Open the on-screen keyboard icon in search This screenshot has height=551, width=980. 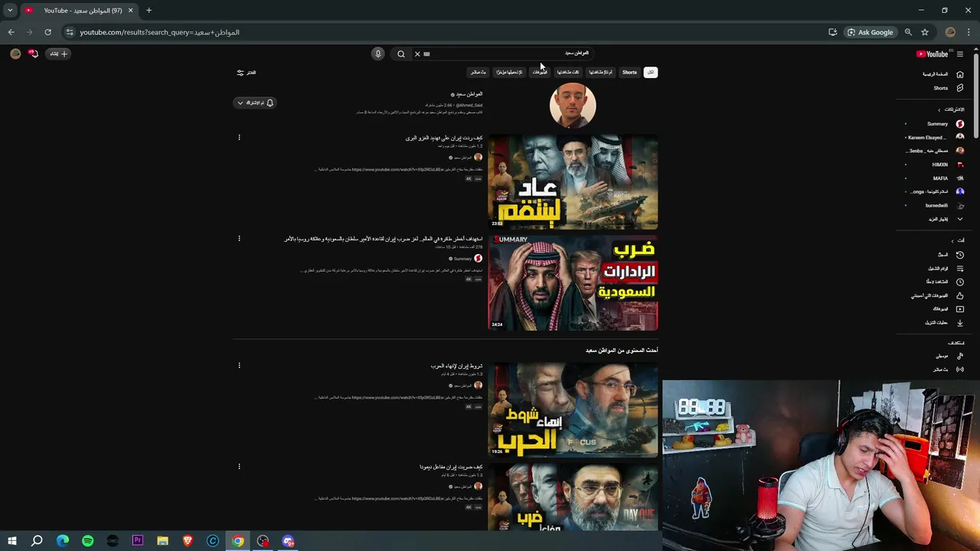pos(427,54)
